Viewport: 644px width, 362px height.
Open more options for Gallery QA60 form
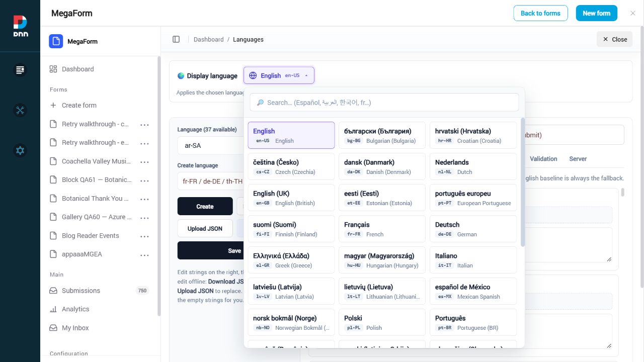(x=144, y=218)
